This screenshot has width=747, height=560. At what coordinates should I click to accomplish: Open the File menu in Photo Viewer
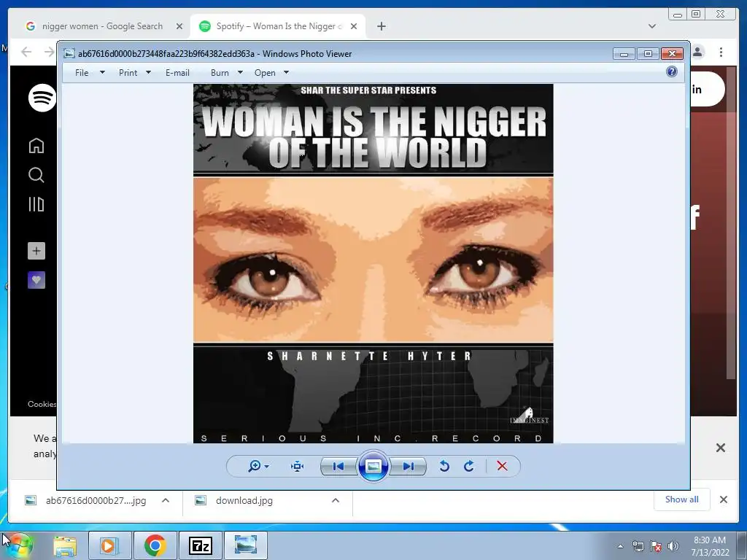(82, 73)
